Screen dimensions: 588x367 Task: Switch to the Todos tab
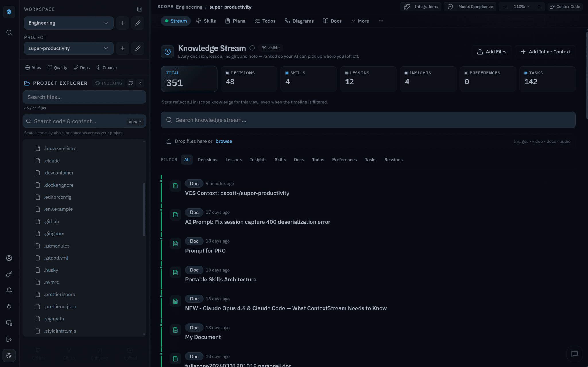(265, 21)
